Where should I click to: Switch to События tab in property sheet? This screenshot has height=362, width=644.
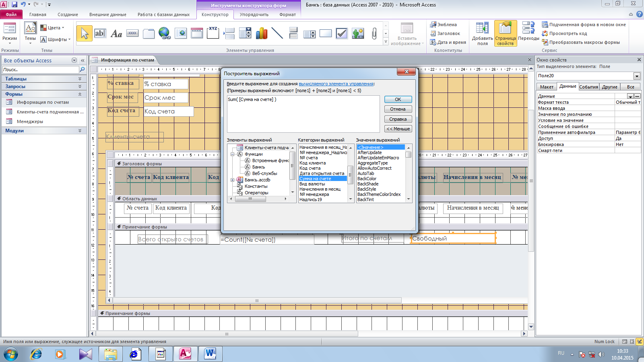(588, 87)
